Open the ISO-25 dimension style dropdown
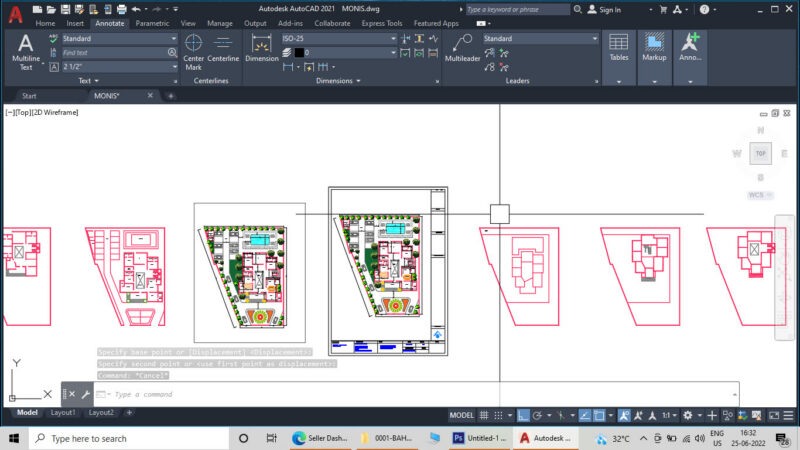The height and width of the screenshot is (450, 800). (339, 38)
